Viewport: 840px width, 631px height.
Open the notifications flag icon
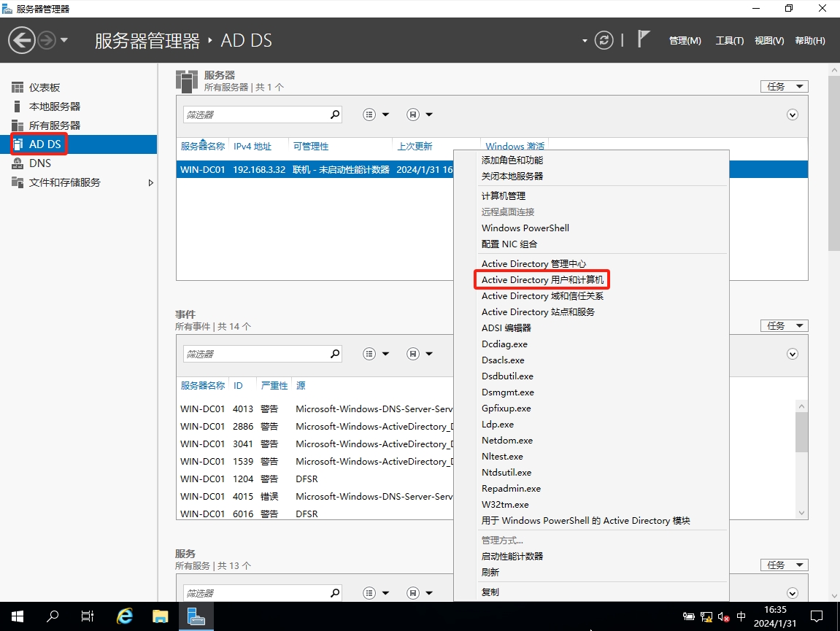[643, 39]
